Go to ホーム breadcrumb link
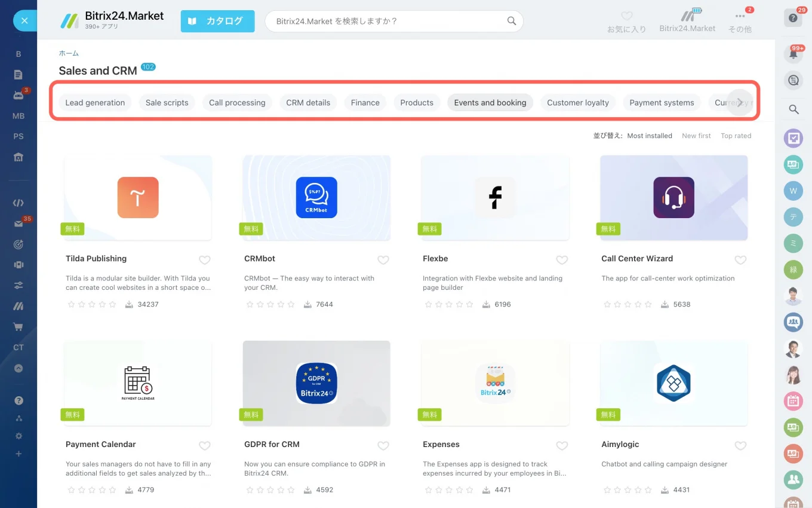Screen dimensions: 812x508 pyautogui.click(x=69, y=53)
